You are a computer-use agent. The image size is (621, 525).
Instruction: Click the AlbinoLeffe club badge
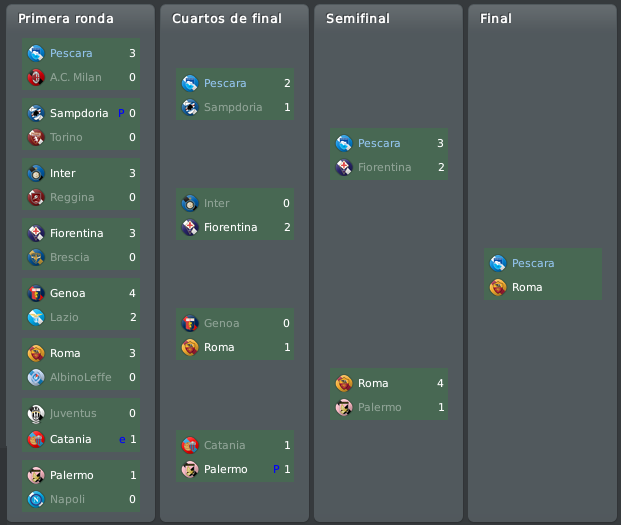(36, 377)
